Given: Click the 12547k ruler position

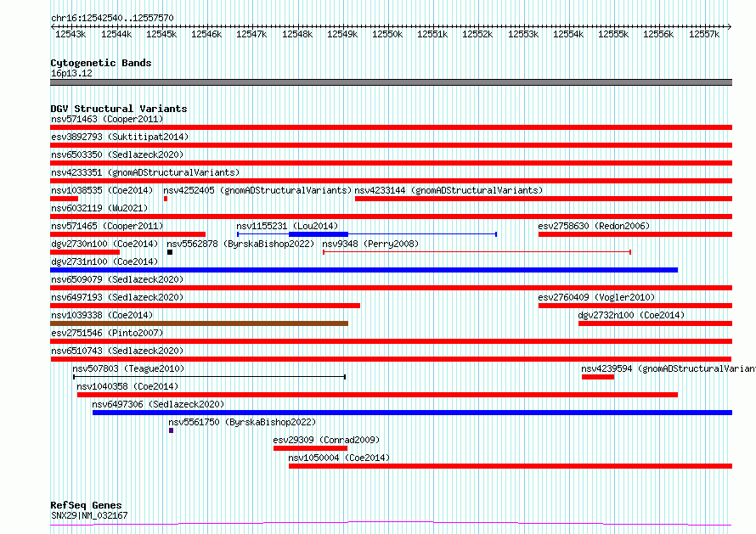Looking at the screenshot, I should (251, 34).
